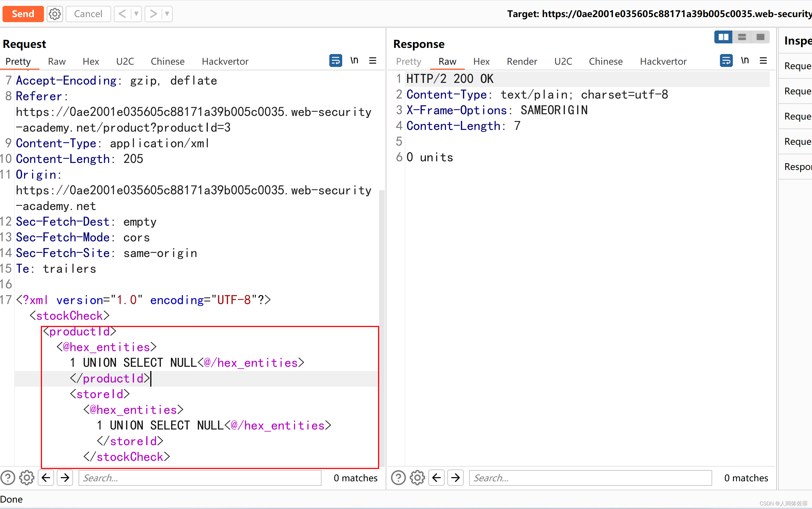This screenshot has width=812, height=509.
Task: Toggle word wrap in the Response editor
Action: click(x=726, y=60)
